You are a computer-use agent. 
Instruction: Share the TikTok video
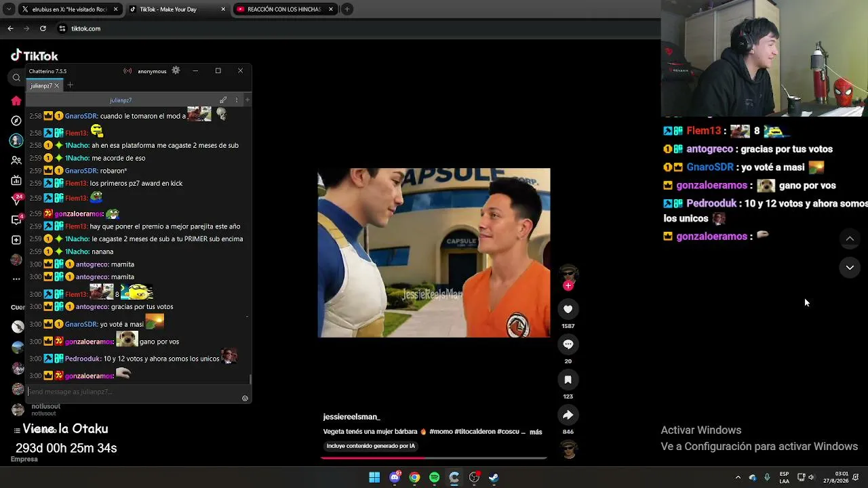click(568, 415)
